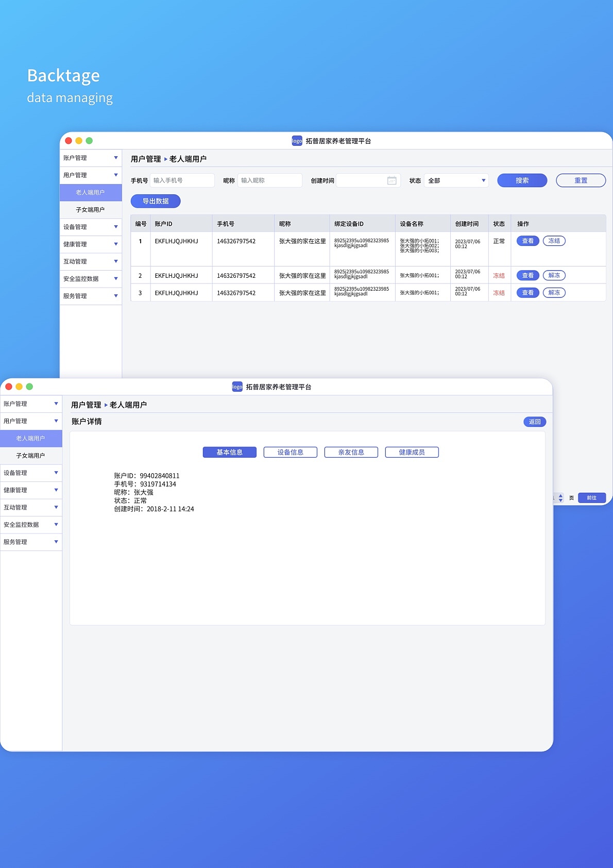Select 子女端用户 in front window sidebar

(x=31, y=456)
